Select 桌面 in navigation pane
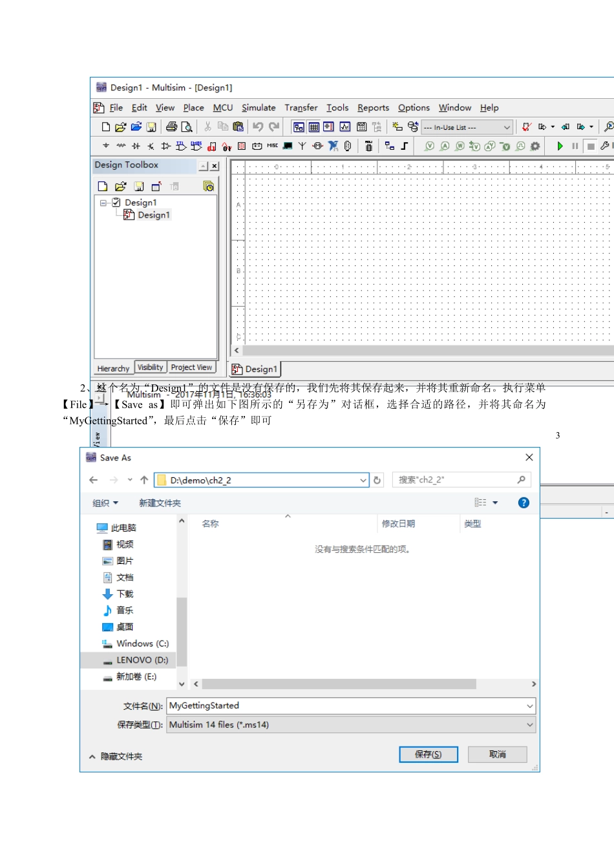614x868 pixels. pos(118,627)
